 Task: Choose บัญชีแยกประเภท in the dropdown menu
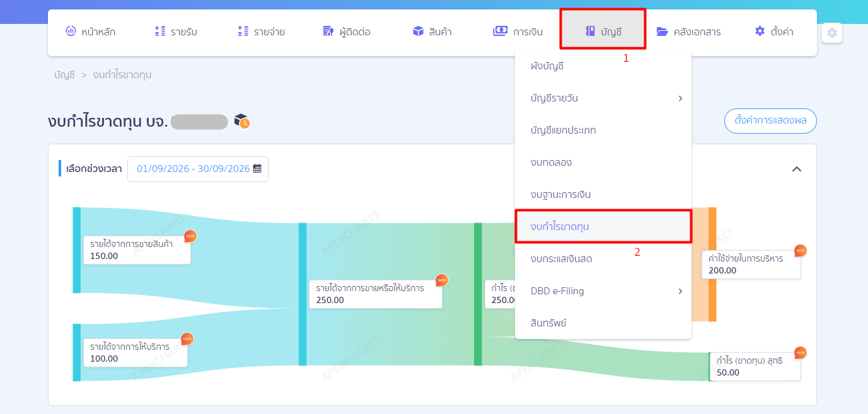click(x=603, y=130)
